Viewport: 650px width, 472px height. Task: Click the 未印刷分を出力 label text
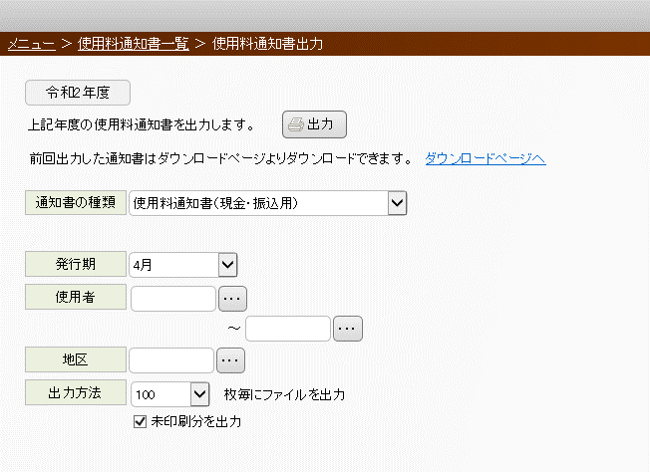tap(196, 422)
